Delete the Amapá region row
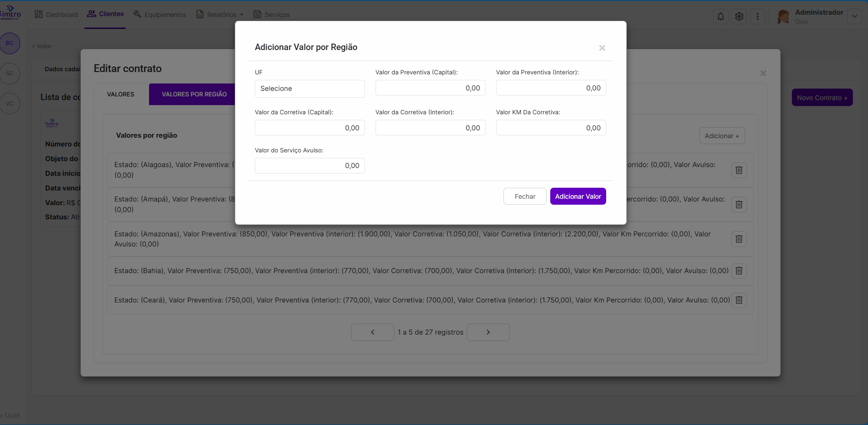 click(739, 205)
